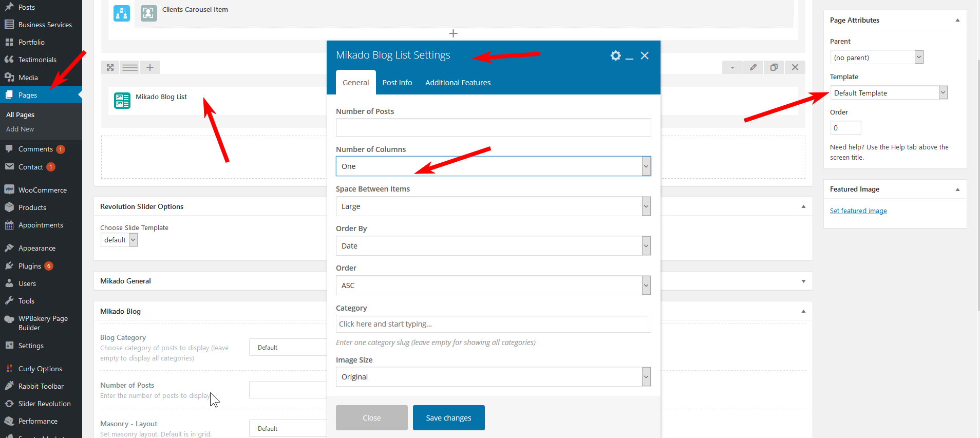Click the Products box icon

pos(9,207)
